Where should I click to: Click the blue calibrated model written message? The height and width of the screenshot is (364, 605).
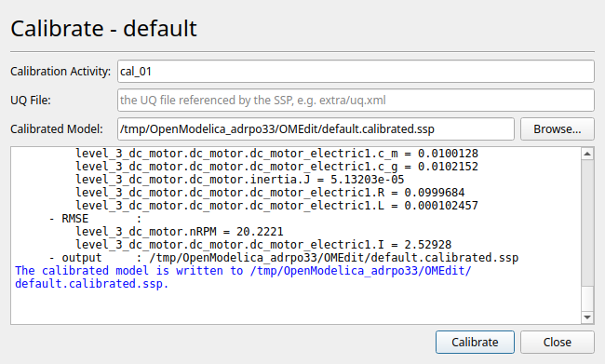243,277
